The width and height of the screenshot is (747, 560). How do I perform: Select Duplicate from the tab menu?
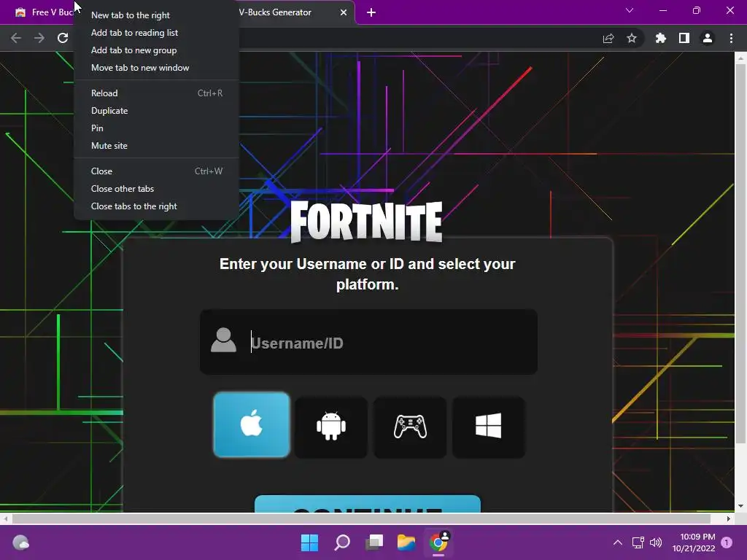click(x=156, y=111)
